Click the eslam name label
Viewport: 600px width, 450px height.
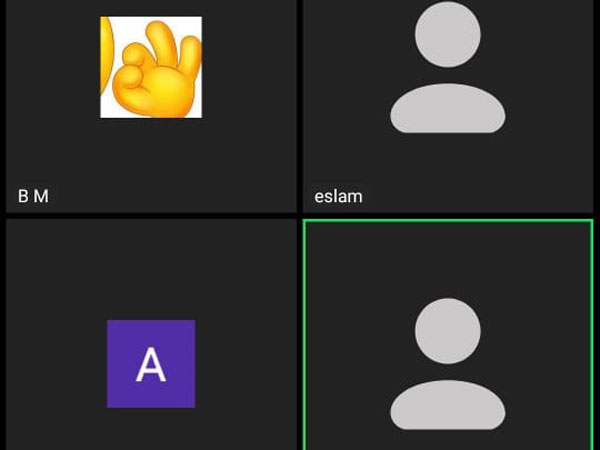(x=338, y=196)
